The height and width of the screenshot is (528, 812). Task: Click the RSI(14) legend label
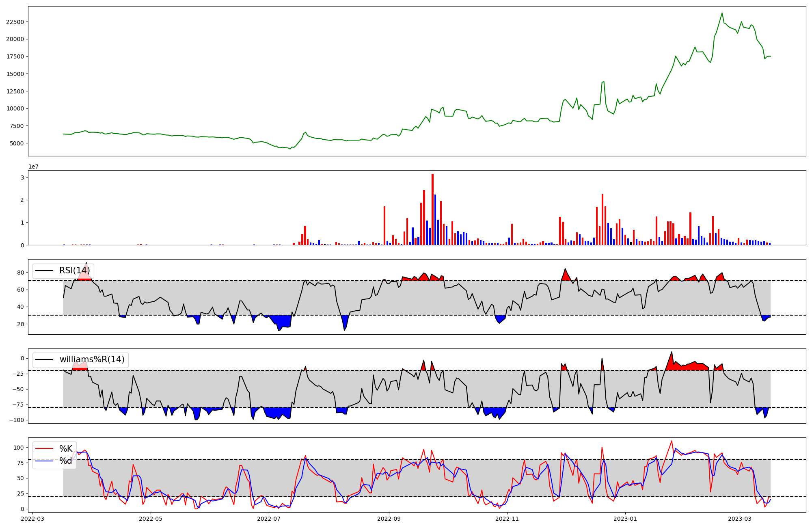tap(74, 270)
